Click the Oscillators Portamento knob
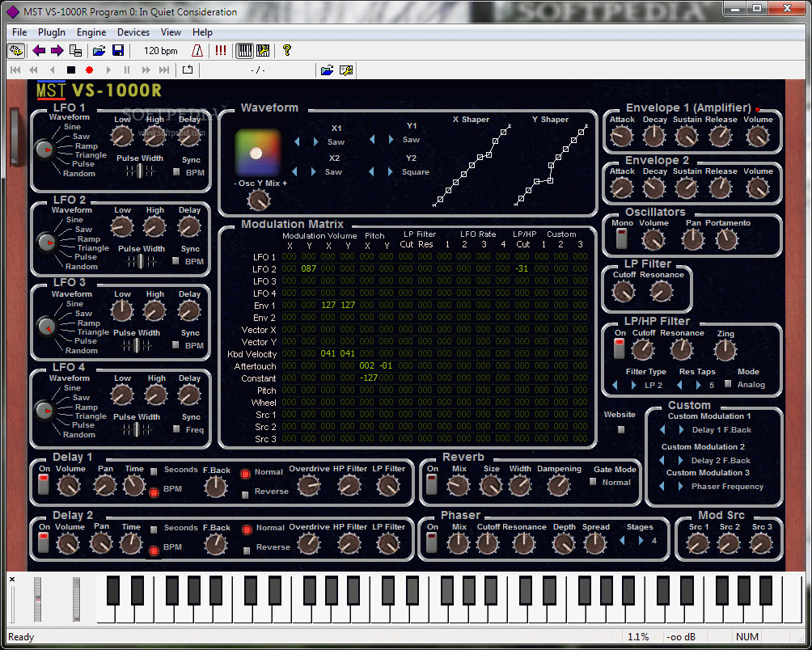Viewport: 812px width, 650px height. pos(726,239)
